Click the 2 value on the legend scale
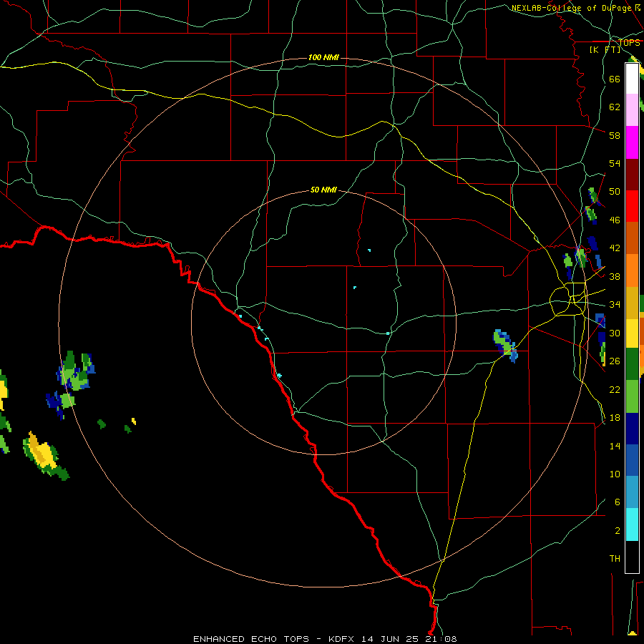This screenshot has width=644, height=644. click(x=618, y=531)
